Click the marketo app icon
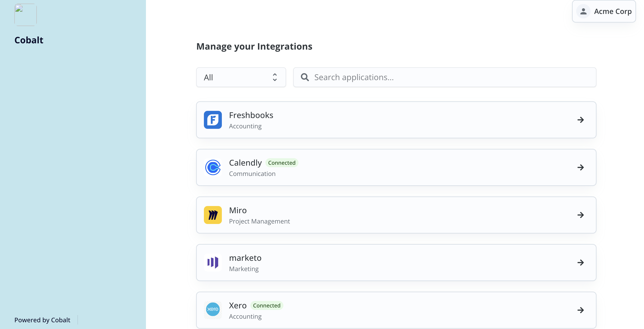 pos(213,263)
